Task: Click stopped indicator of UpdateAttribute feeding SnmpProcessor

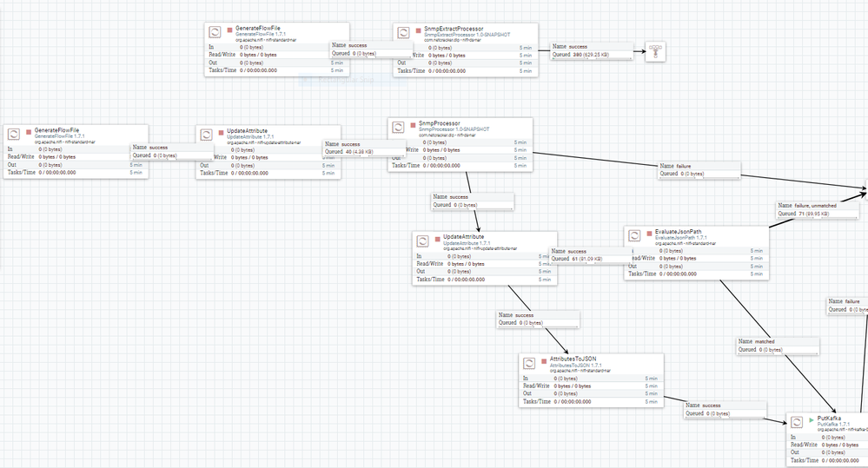Action: [221, 132]
